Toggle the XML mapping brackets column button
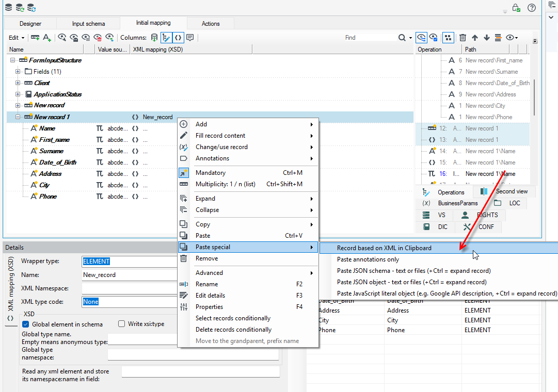Image resolution: width=558 pixels, height=392 pixels. click(178, 37)
